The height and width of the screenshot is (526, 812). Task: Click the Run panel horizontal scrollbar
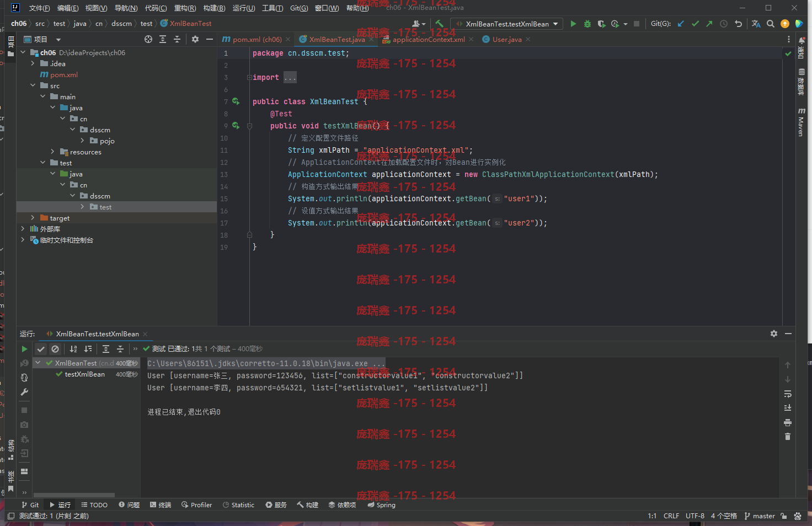pyautogui.click(x=74, y=495)
